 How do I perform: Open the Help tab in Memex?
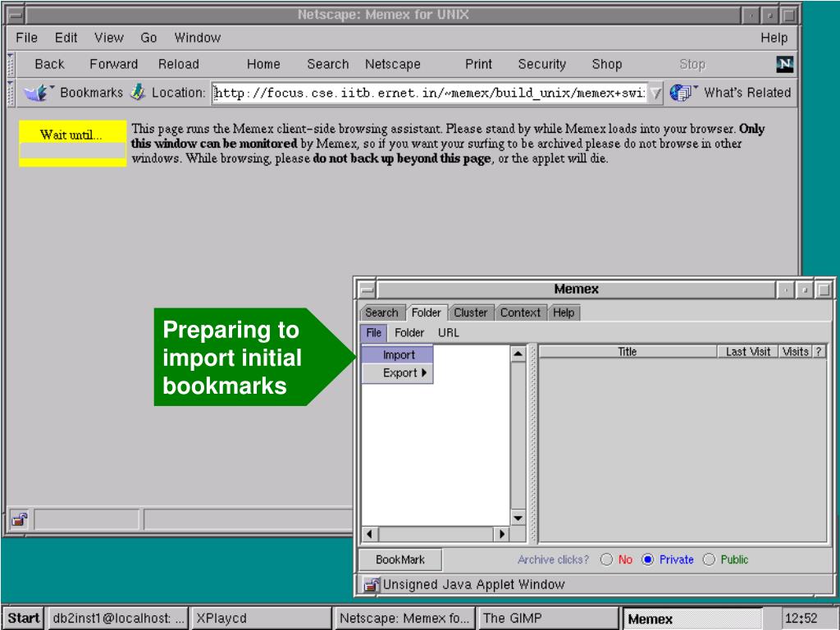[x=564, y=313]
